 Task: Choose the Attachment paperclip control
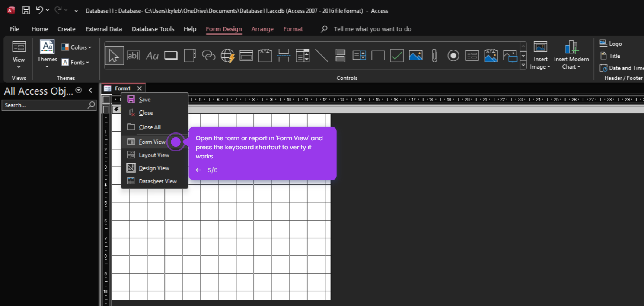[x=434, y=55]
